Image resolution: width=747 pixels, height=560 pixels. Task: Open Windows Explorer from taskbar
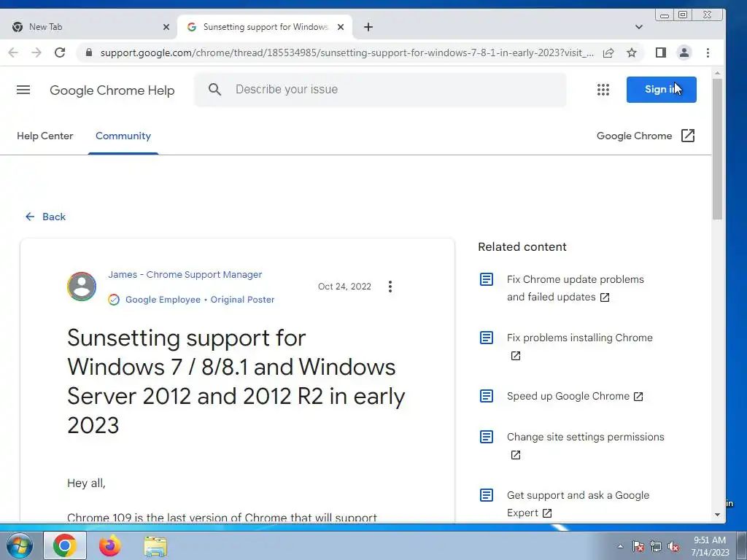155,546
